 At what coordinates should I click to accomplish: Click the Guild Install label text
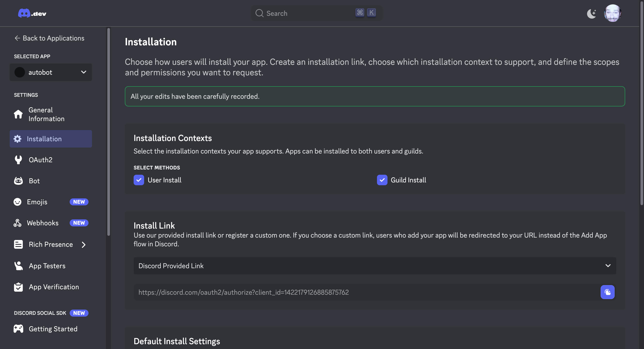pyautogui.click(x=409, y=180)
